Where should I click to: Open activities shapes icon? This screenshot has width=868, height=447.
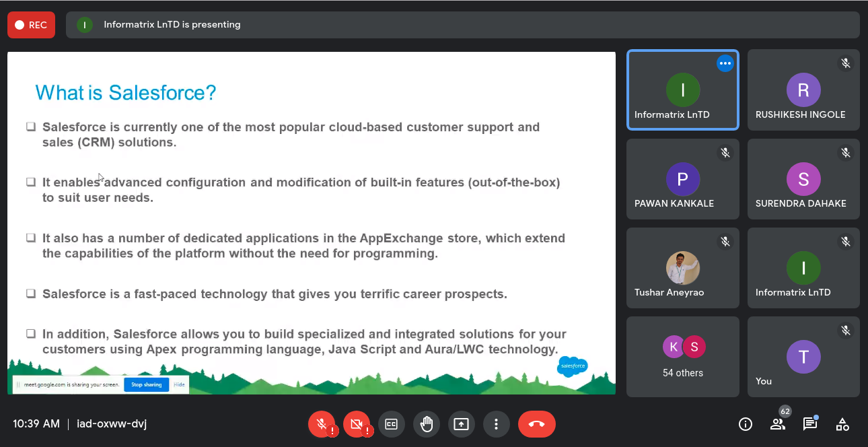point(842,424)
